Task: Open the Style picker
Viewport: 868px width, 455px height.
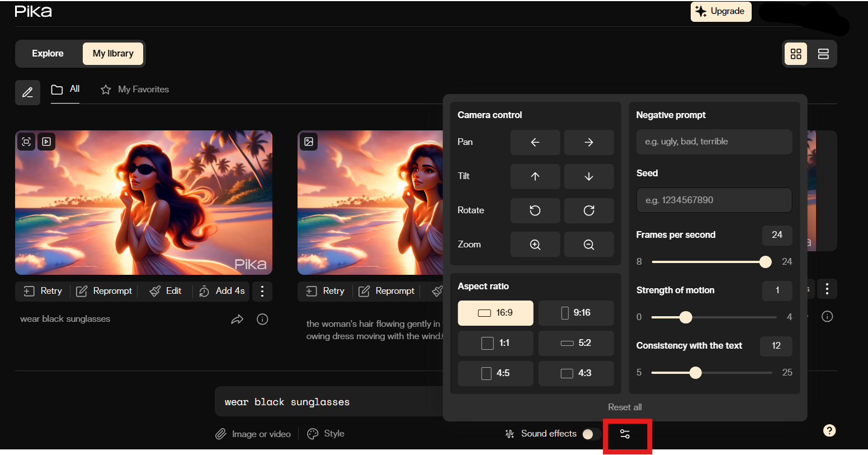Action: coord(326,434)
